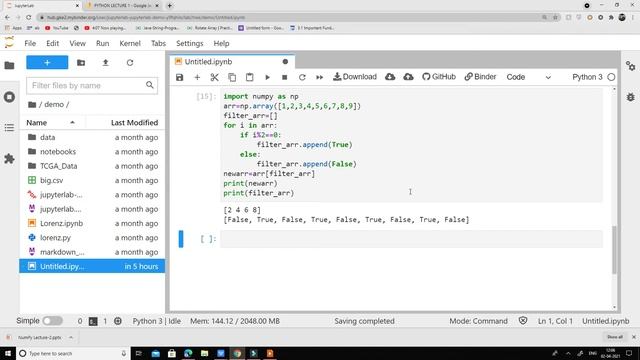Copy selected cells icon
This screenshot has width=640, height=360.
pyautogui.click(x=232, y=77)
